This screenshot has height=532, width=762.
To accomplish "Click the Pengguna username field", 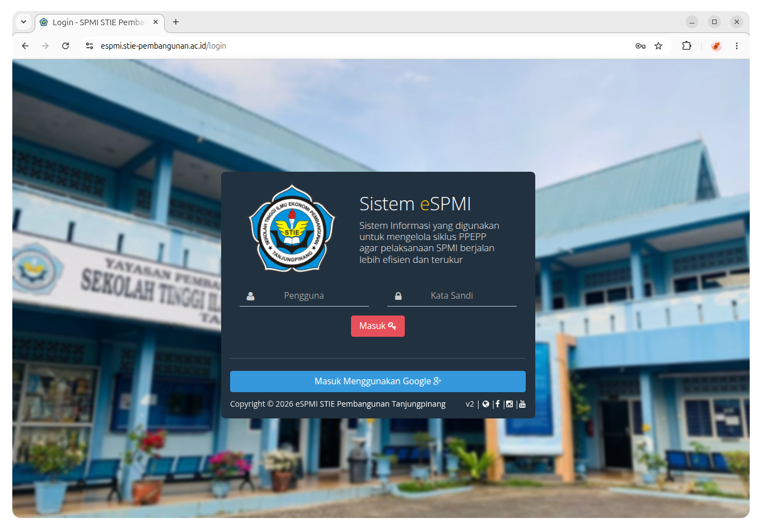I will [304, 295].
